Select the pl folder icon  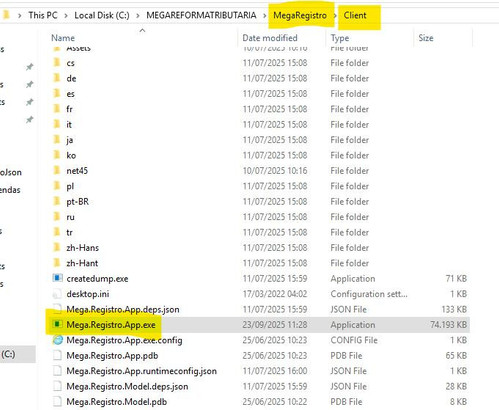pyautogui.click(x=57, y=186)
